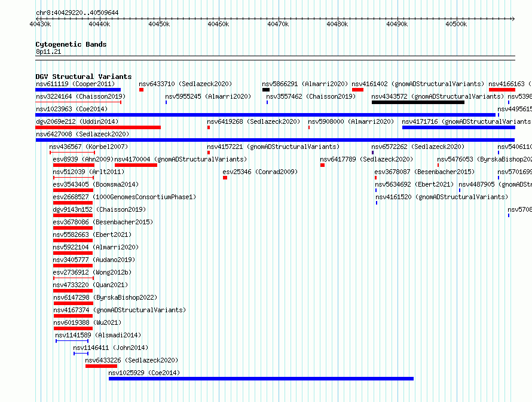The height and width of the screenshot is (402, 532).
Task: Click the nsv3557462 (Chaisson2019) label
Action: 311,96
